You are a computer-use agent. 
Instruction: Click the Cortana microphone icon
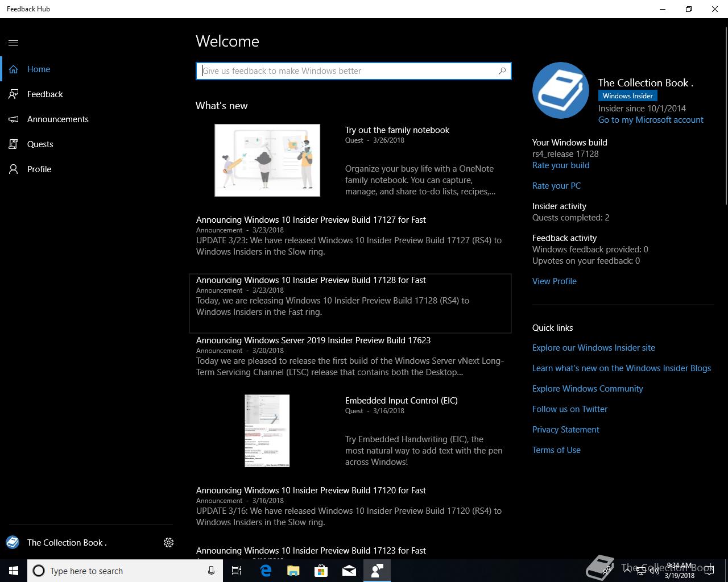[x=211, y=571]
